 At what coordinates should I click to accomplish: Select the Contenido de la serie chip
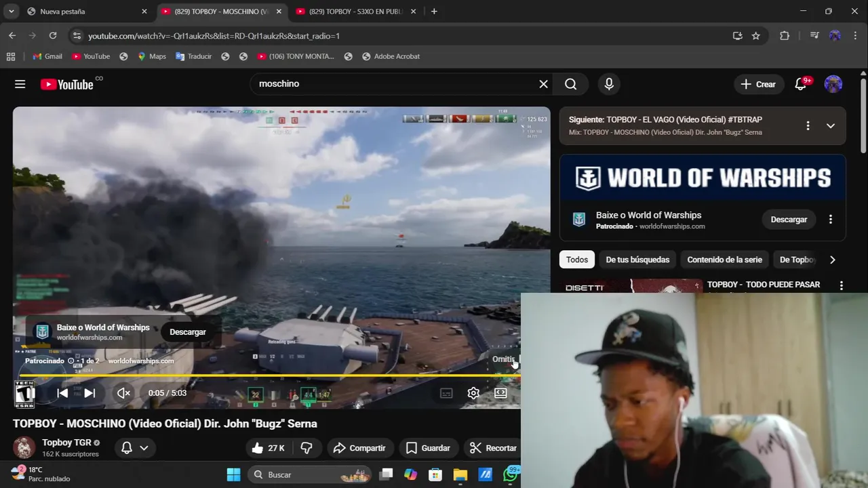(724, 260)
